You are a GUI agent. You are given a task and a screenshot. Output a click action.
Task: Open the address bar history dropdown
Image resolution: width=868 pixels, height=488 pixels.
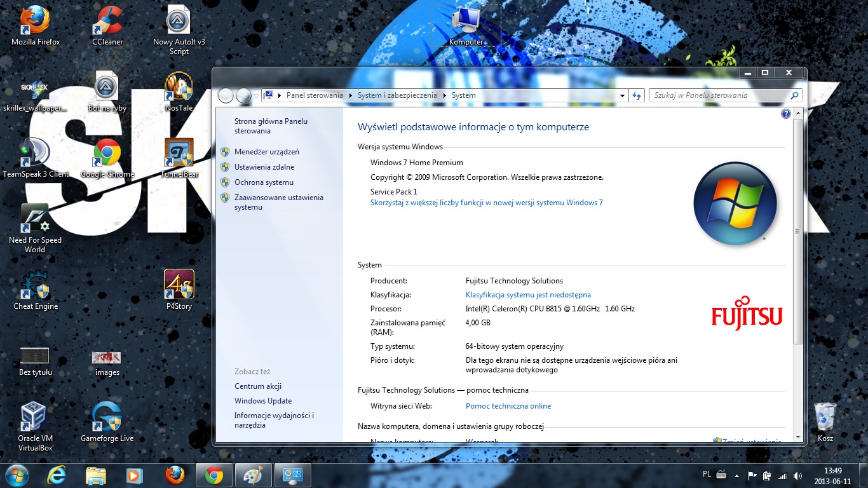tap(623, 95)
